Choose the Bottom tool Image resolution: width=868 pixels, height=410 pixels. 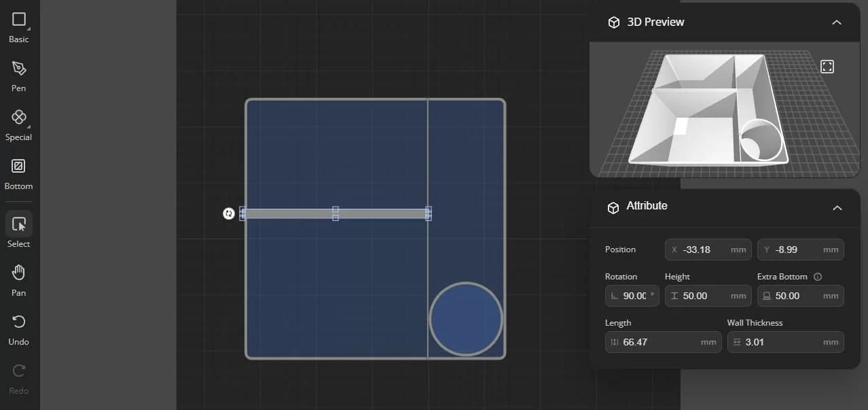(x=19, y=174)
